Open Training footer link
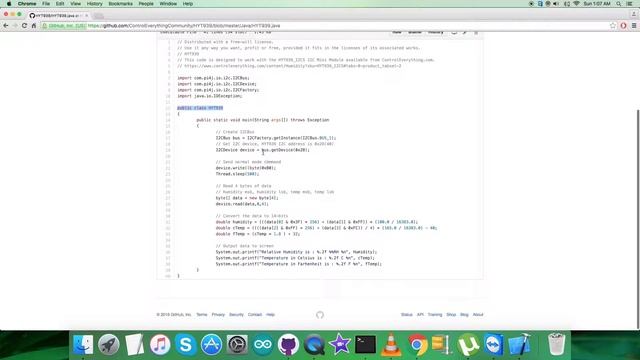 click(435, 315)
